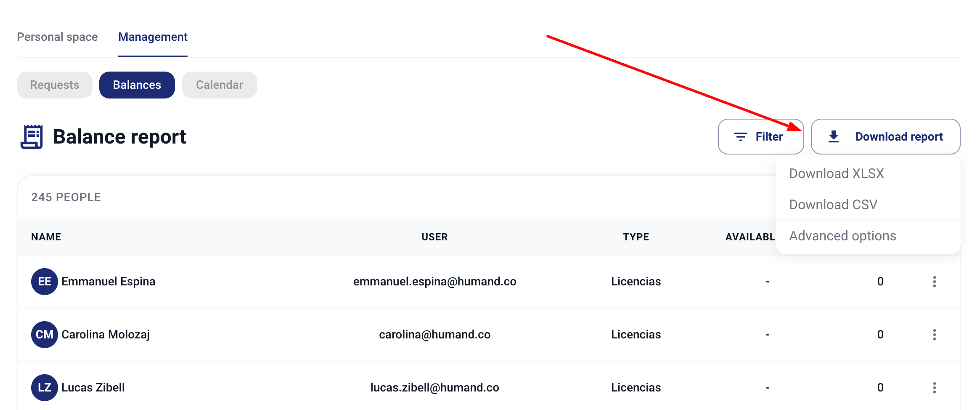Click the Balance report receipt icon

(x=32, y=137)
